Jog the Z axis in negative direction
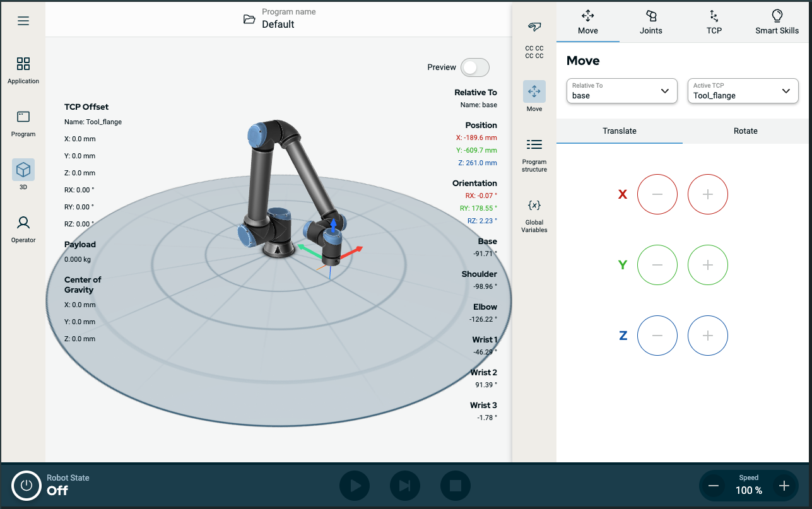 click(657, 336)
